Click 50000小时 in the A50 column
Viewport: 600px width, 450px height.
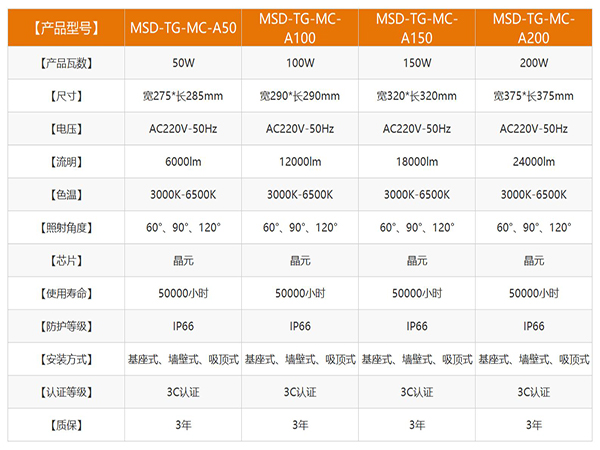(183, 293)
